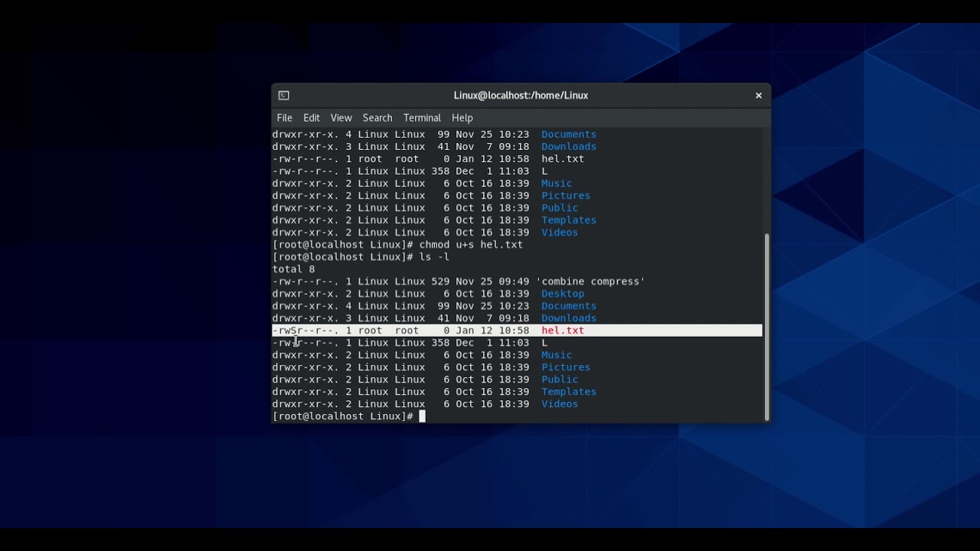This screenshot has height=551, width=980.
Task: Click the '-rwSr--r--.' permission string
Action: tap(305, 331)
